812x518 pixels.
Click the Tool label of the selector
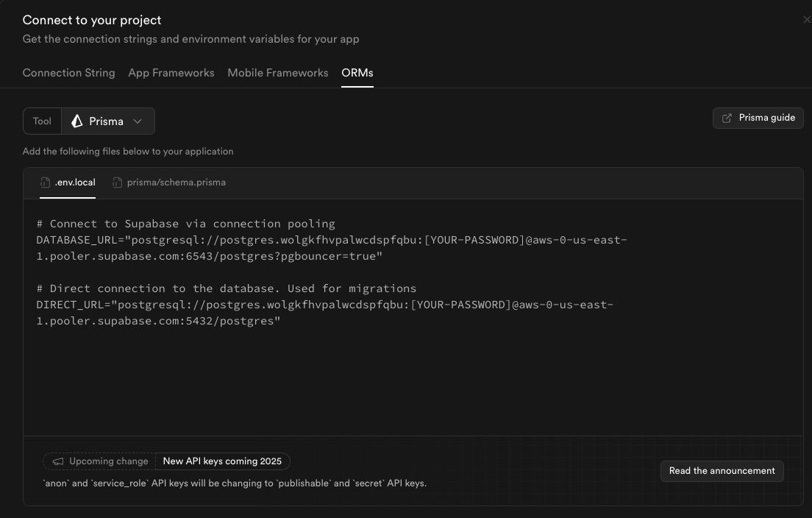pos(42,121)
